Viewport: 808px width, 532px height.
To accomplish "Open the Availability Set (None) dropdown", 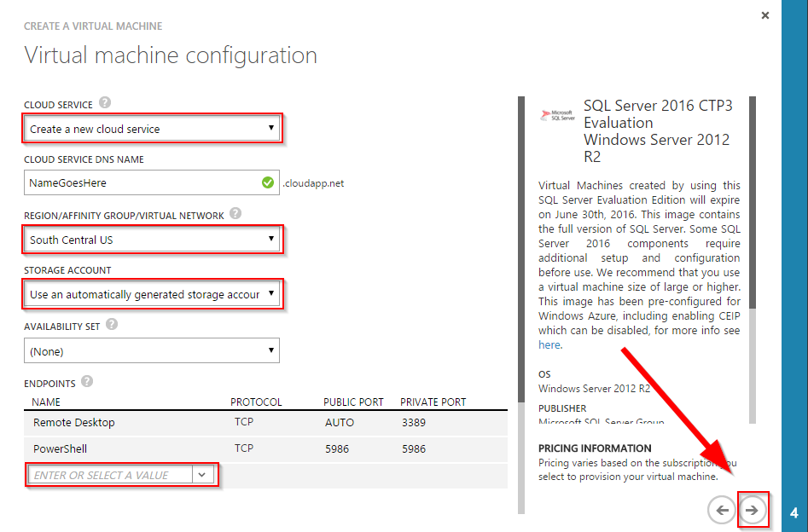I will [x=152, y=350].
